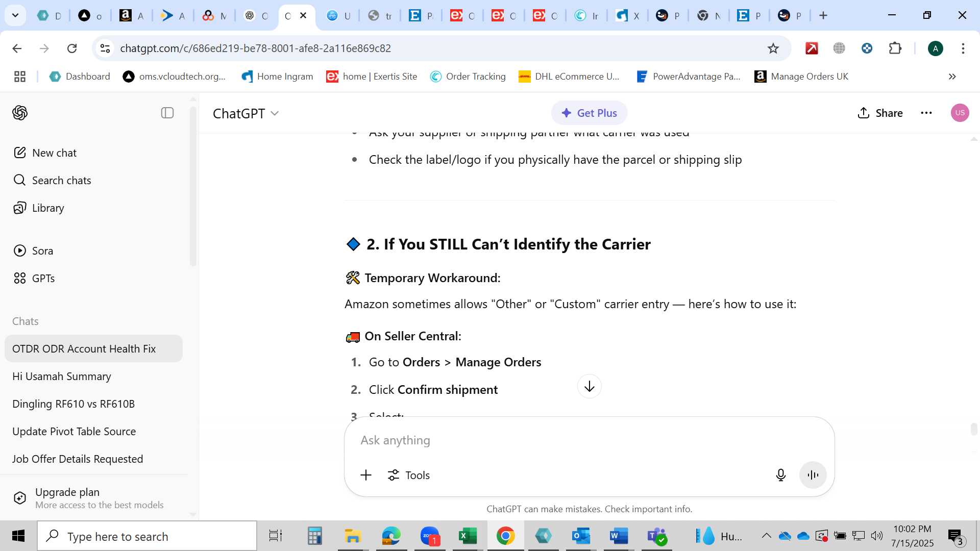Open the tab search dropdown arrow
This screenshot has width=980, height=551.
coord(15,15)
